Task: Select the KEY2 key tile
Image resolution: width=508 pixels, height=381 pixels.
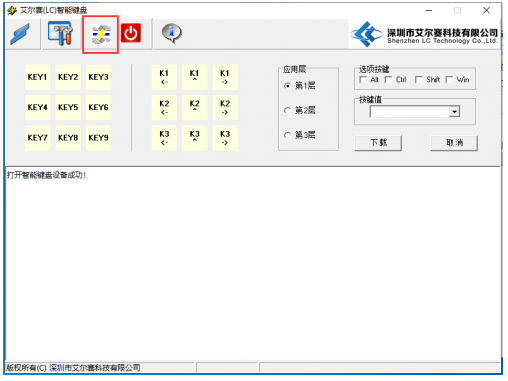Action: point(68,77)
